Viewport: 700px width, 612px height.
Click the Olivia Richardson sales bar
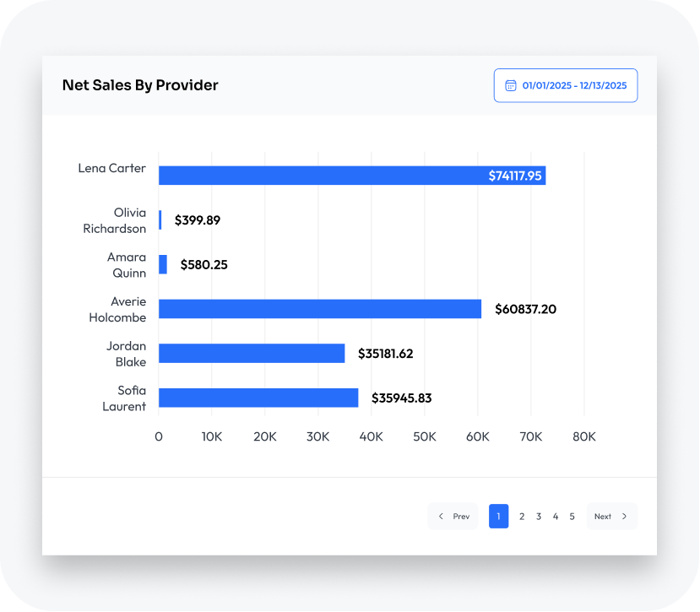pos(160,220)
